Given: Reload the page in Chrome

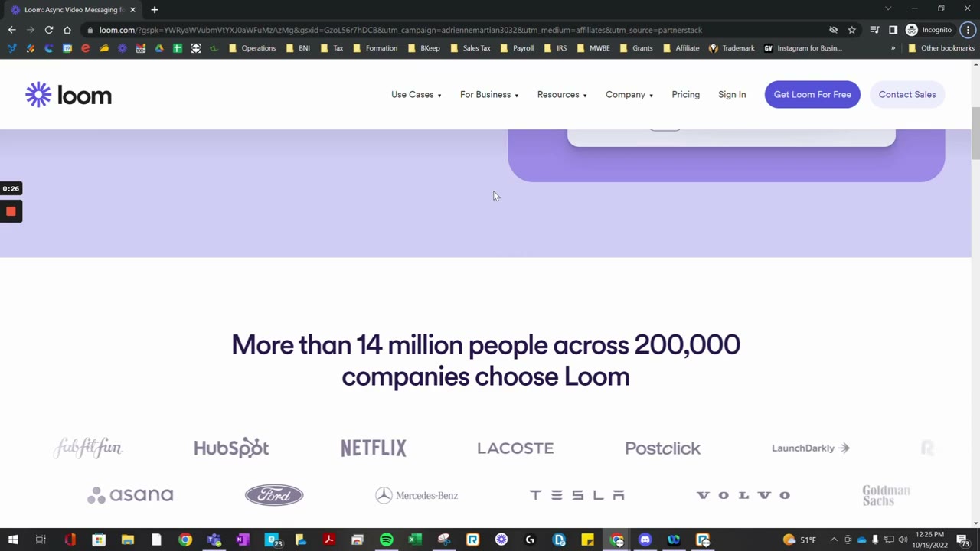Looking at the screenshot, I should pos(49,30).
